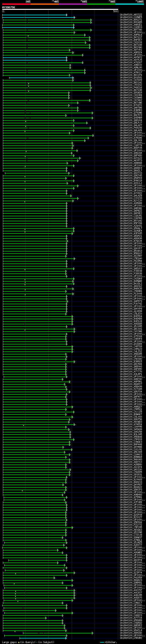The image size is (146, 644).
Task: Select the label UniRef100_C5KUB0
Action: pos(131,638)
